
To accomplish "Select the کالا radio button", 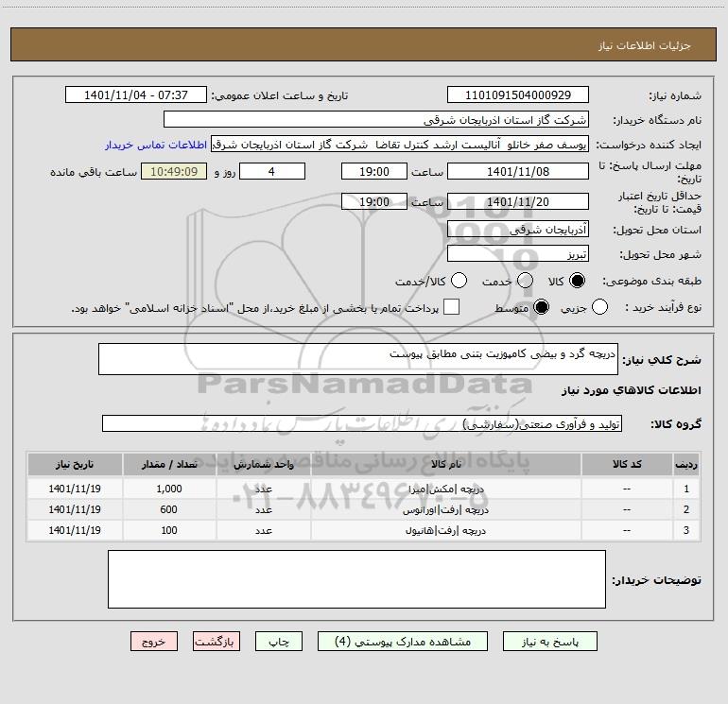I will [577, 281].
